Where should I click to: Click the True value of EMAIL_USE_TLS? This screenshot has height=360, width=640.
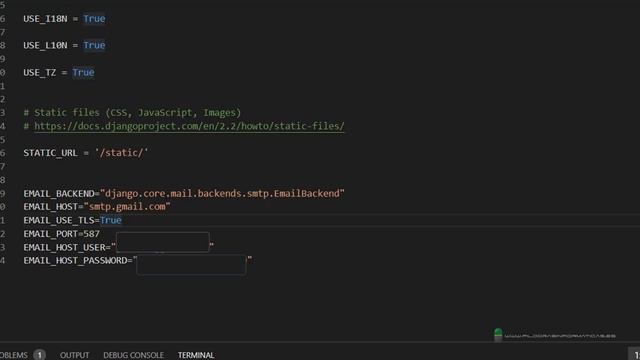point(111,220)
